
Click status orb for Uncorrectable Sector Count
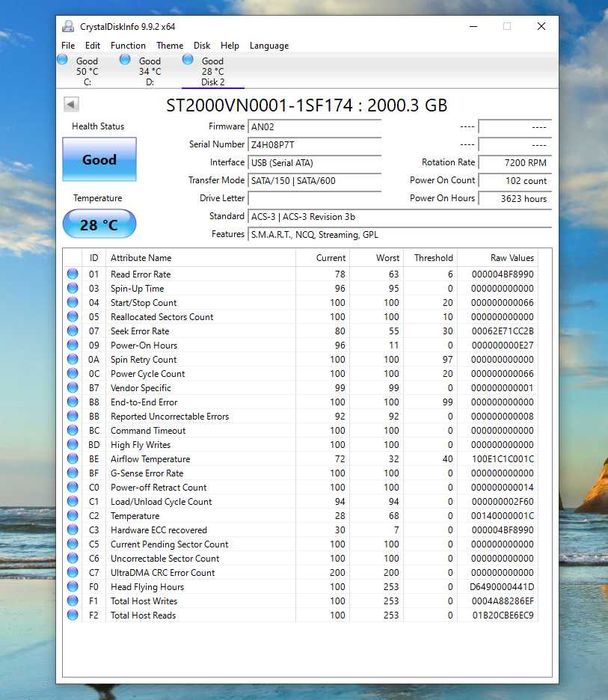pos(72,558)
